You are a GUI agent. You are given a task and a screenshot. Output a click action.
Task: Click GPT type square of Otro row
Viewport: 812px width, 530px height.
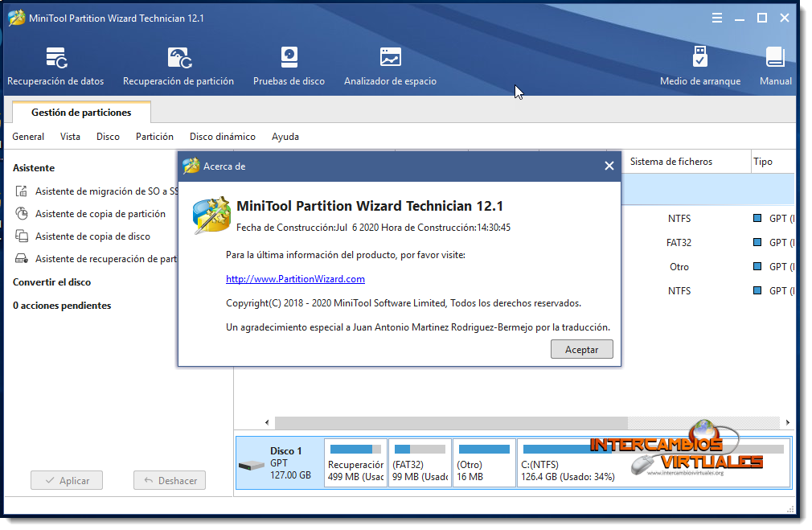coord(757,266)
